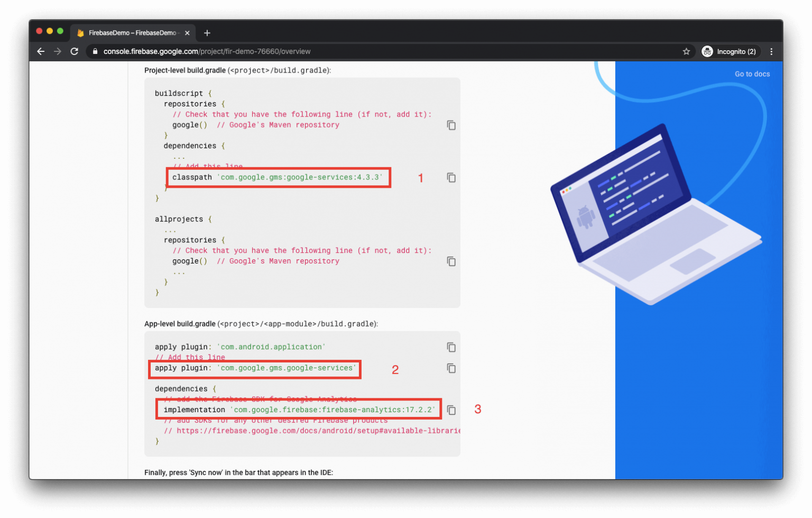Close the FirebaseDemo tab

pyautogui.click(x=187, y=33)
